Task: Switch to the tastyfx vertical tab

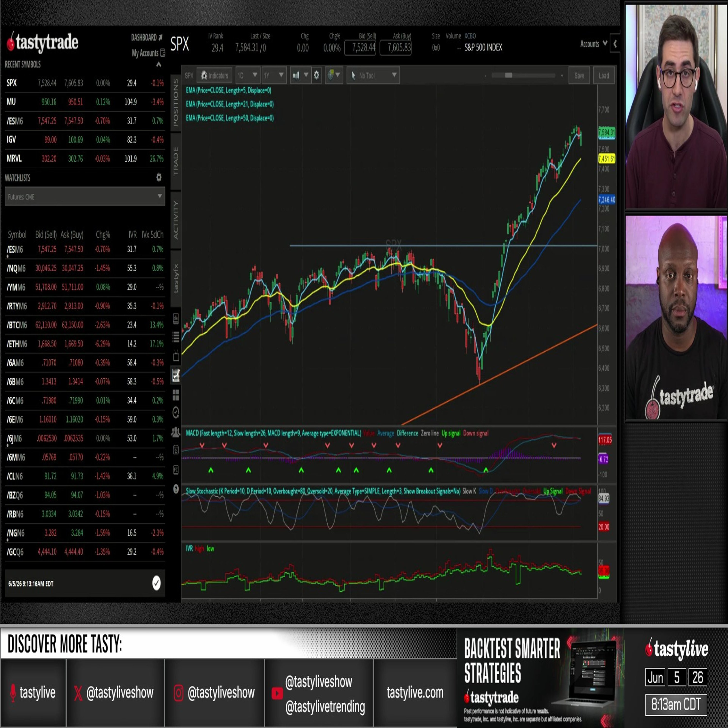Action: tap(176, 278)
